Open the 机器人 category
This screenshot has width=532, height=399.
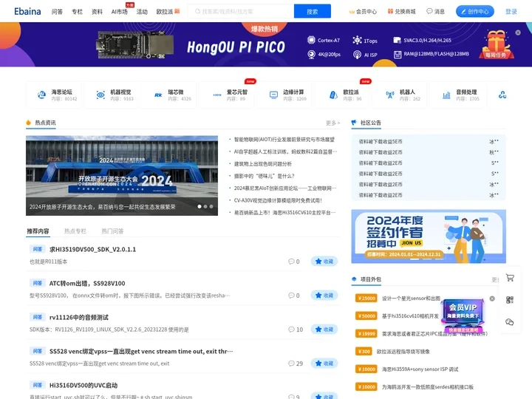[400, 95]
